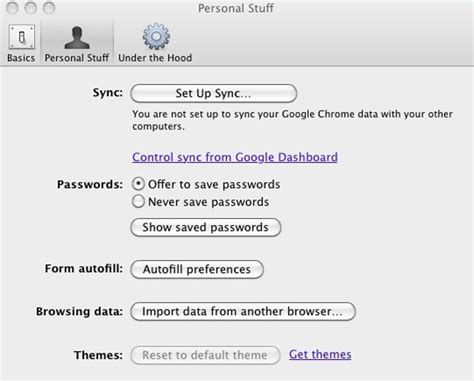
Task: Select the Personal Stuff tab label
Action: [77, 58]
